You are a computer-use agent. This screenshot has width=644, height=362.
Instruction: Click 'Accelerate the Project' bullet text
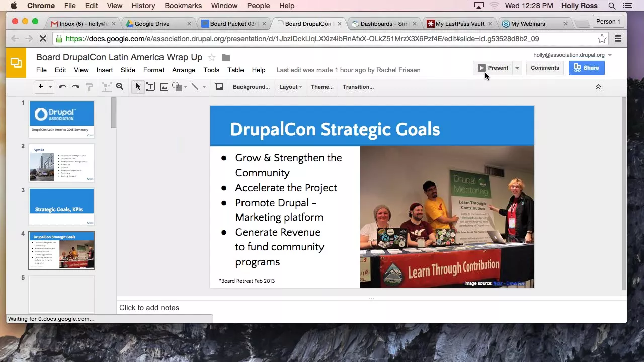pos(286,188)
